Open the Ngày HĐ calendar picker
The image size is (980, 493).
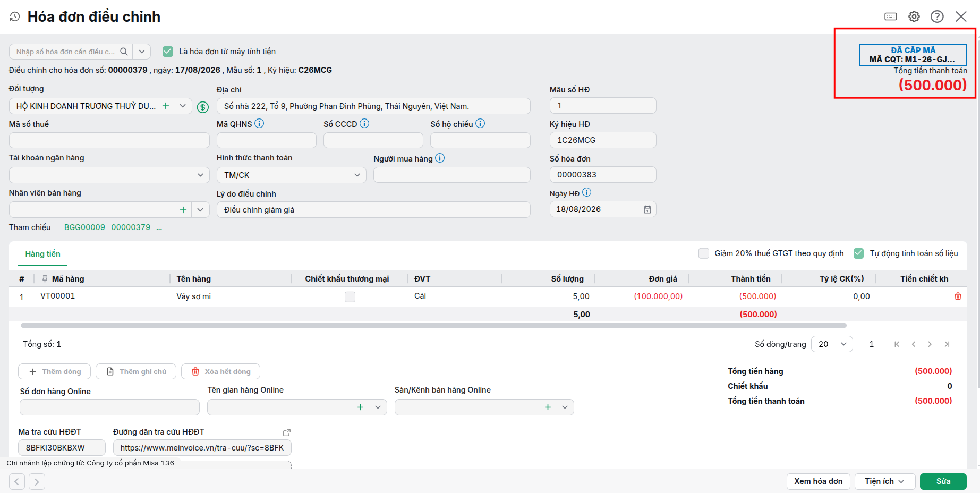point(647,209)
